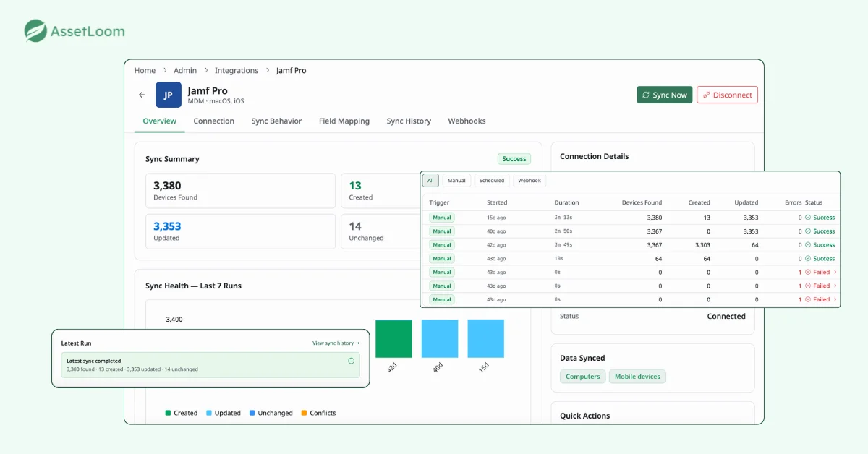868x454 pixels.
Task: Click the blue bar labeled 40d
Action: pos(440,338)
